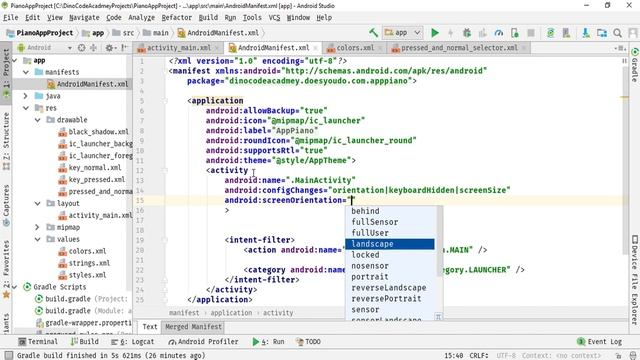The height and width of the screenshot is (360, 640).
Task: Pick reverseLandscape from the suggestion list
Action: (389, 288)
